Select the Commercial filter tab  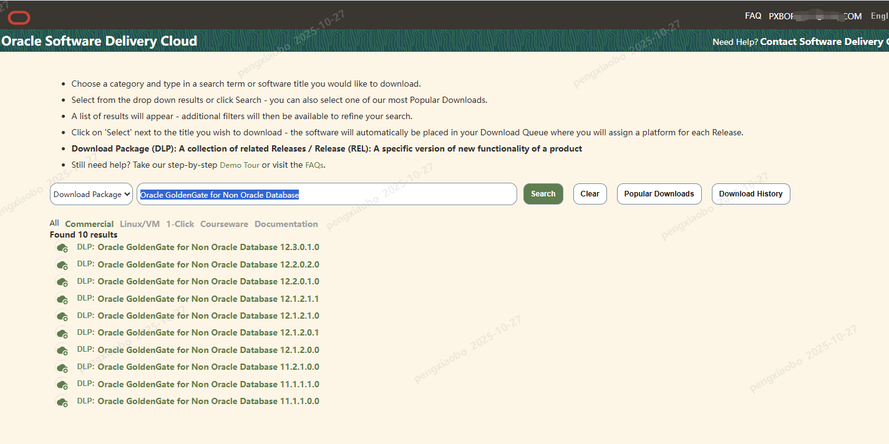point(89,224)
